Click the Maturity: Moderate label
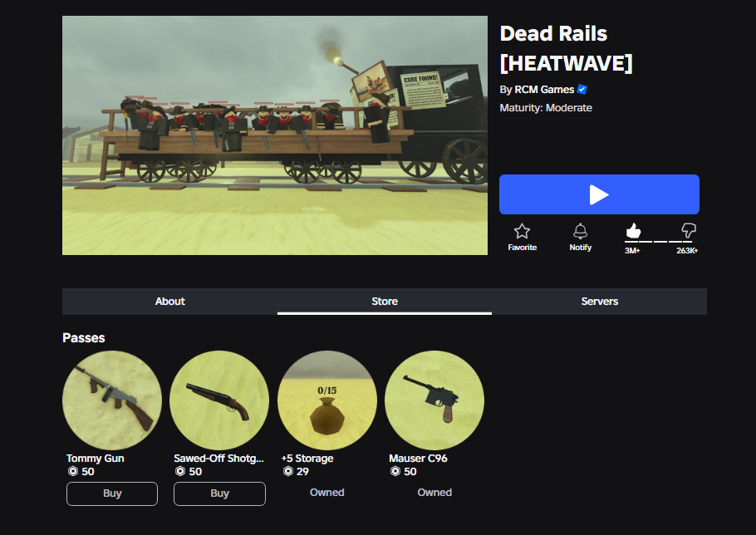Screen dimensions: 756x535 point(546,108)
